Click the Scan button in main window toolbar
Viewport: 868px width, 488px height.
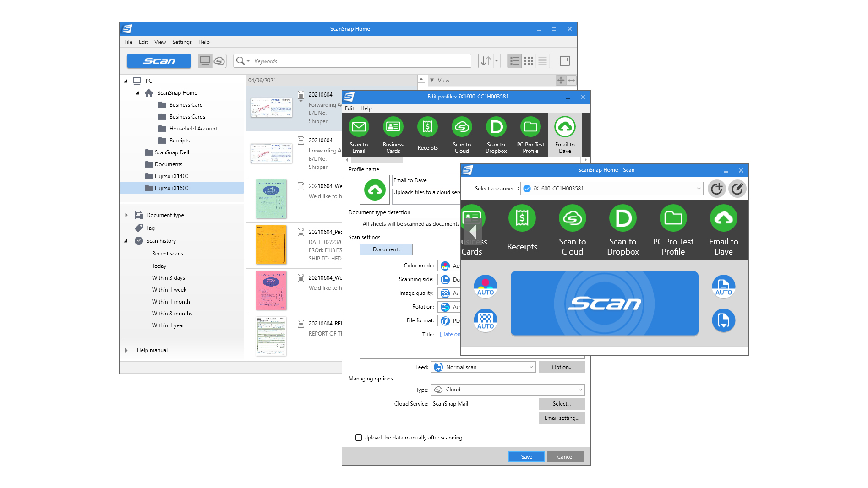(x=159, y=61)
